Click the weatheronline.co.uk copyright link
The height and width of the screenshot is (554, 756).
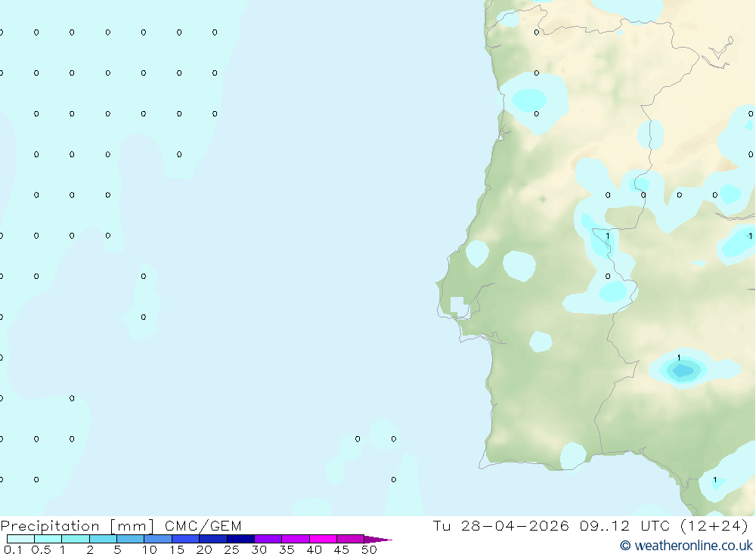[686, 546]
